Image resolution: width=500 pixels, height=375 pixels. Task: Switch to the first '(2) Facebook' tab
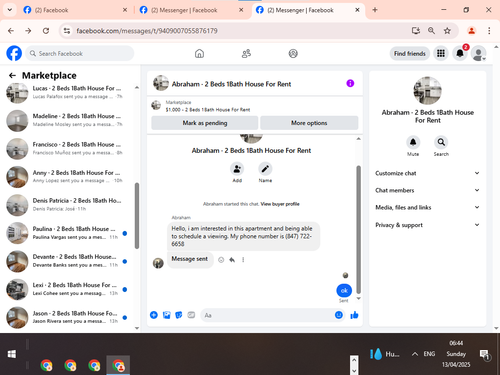click(75, 10)
